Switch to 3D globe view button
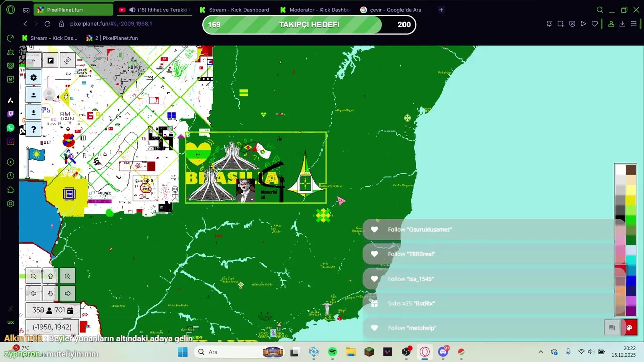Screen dimensions: 644x362 point(67,60)
